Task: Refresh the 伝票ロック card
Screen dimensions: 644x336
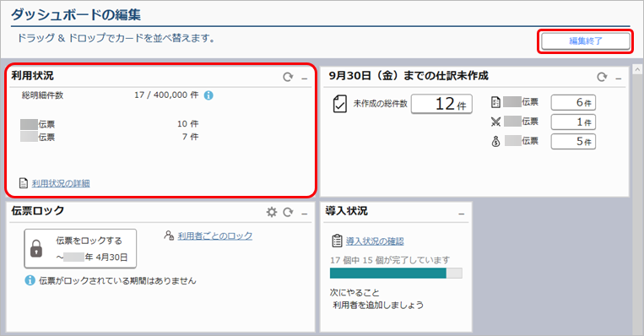Action: [x=288, y=212]
